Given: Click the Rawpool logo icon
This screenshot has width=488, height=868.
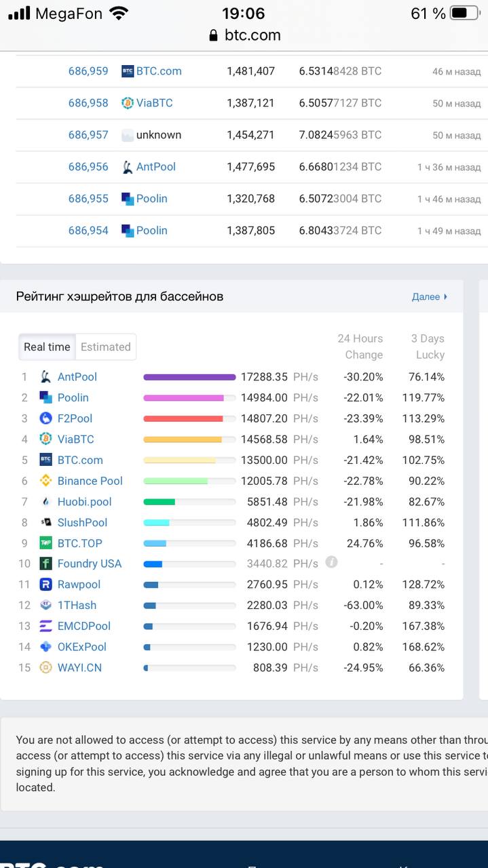Looking at the screenshot, I should 45,585.
